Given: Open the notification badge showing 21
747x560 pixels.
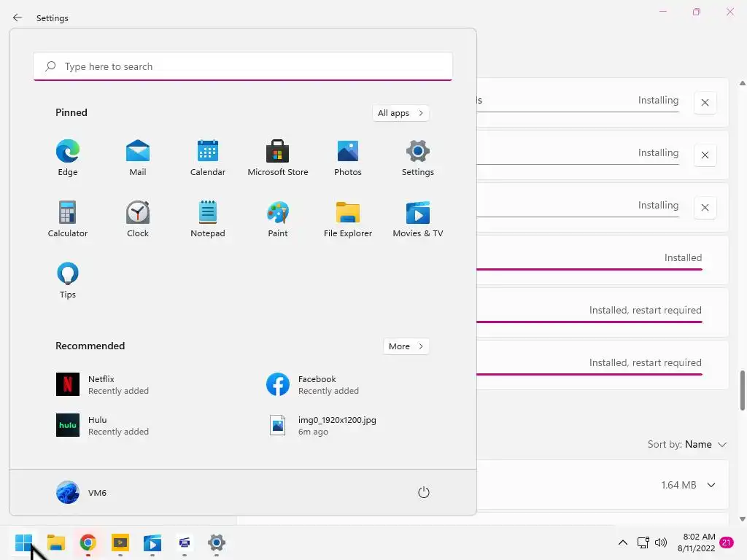Looking at the screenshot, I should [x=727, y=542].
